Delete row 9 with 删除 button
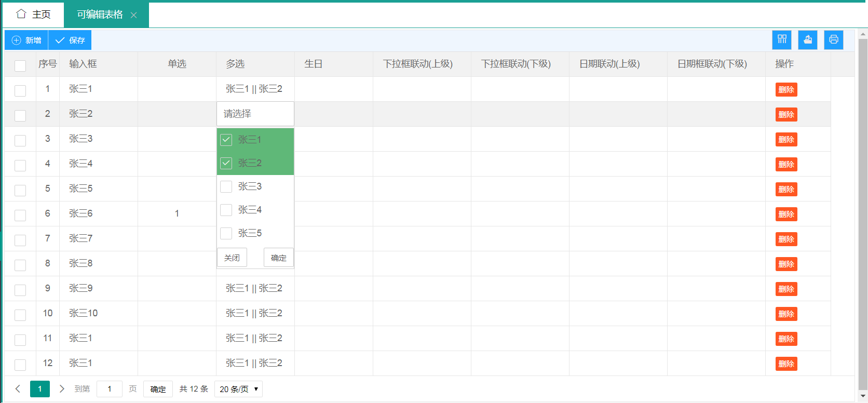The image size is (868, 403). tap(786, 289)
